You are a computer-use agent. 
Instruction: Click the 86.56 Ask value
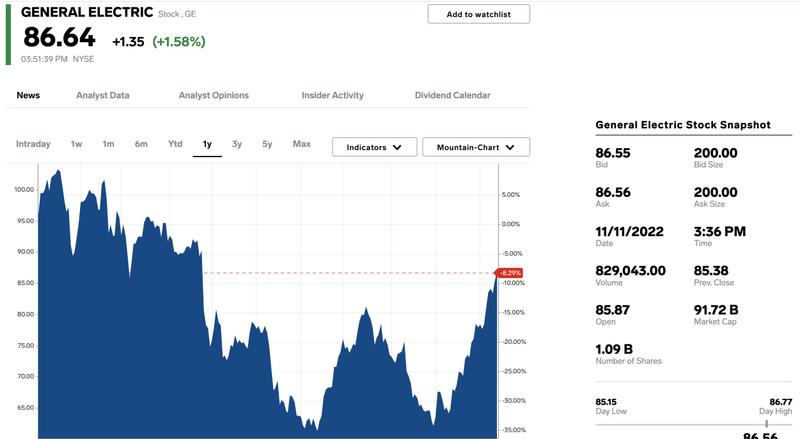click(x=613, y=192)
